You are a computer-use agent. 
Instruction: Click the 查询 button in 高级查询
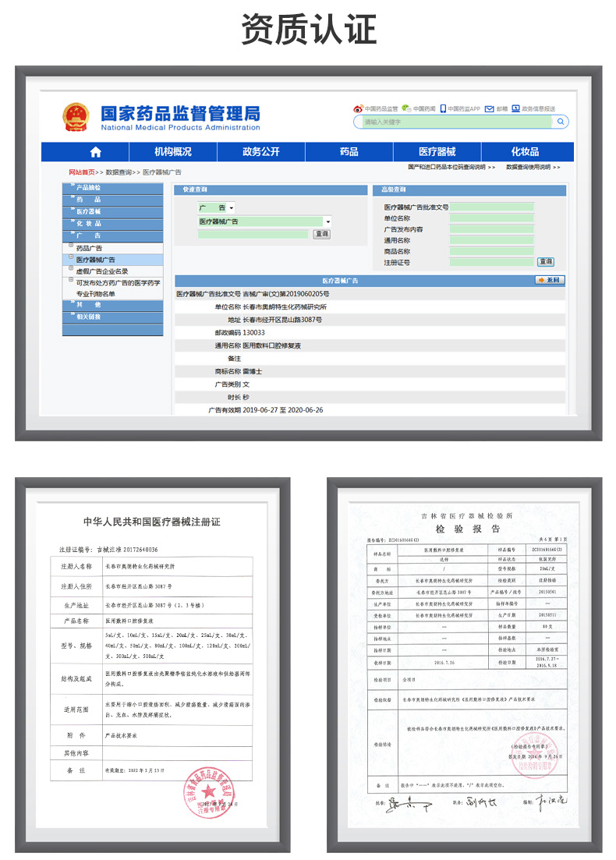tap(545, 262)
